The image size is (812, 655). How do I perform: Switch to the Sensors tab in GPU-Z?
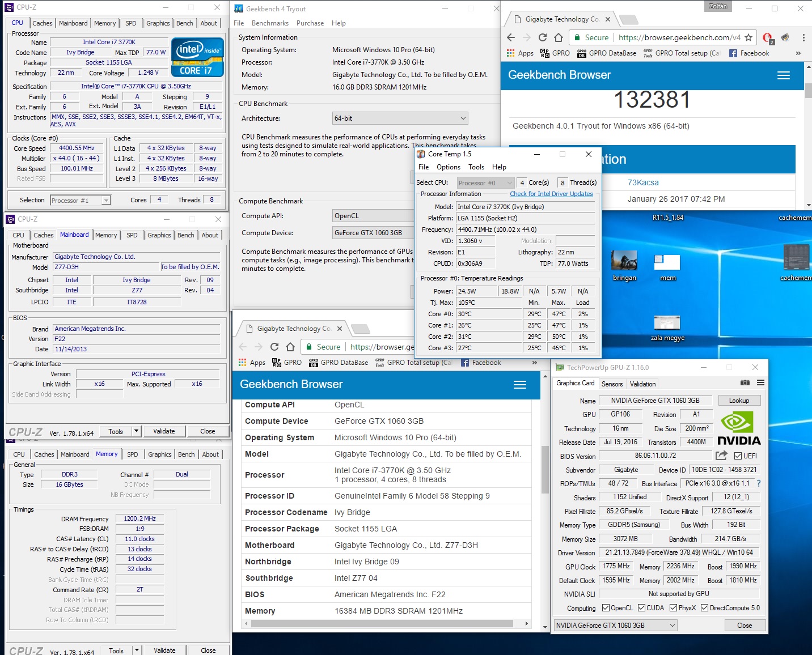tap(612, 384)
